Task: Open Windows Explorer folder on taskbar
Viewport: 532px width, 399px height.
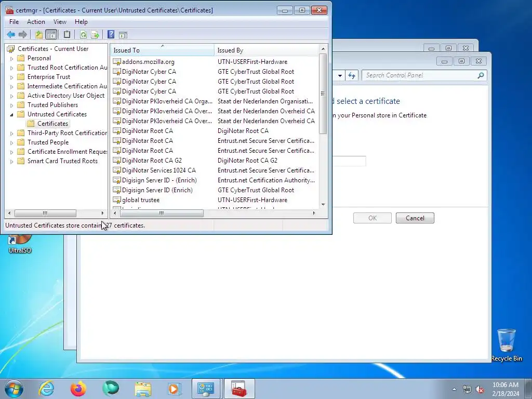Action: (x=143, y=389)
